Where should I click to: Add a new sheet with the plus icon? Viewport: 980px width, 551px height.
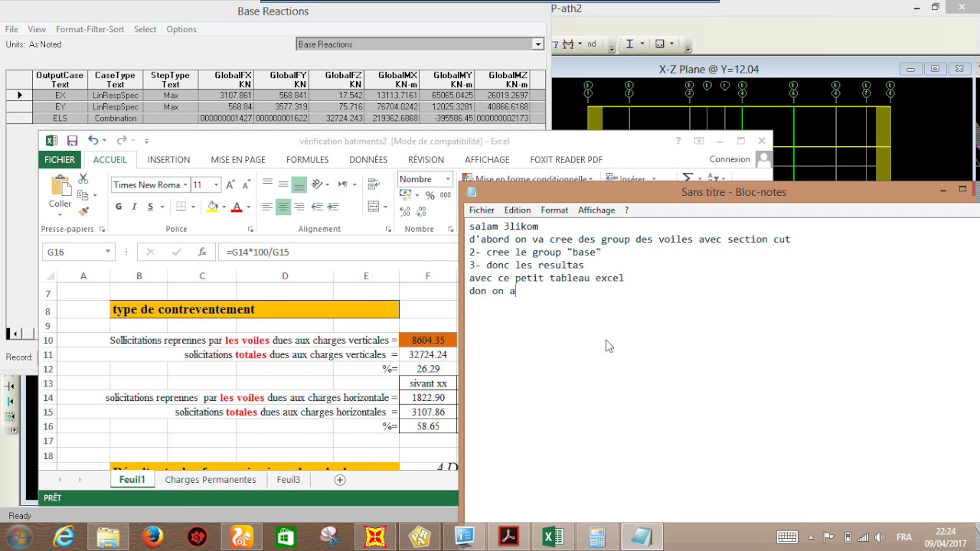340,480
